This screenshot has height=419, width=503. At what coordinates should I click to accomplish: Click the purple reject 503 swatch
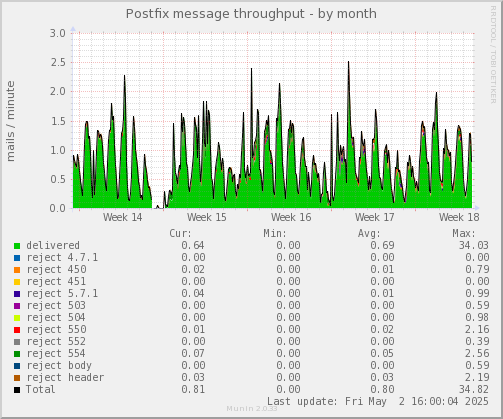(x=17, y=306)
